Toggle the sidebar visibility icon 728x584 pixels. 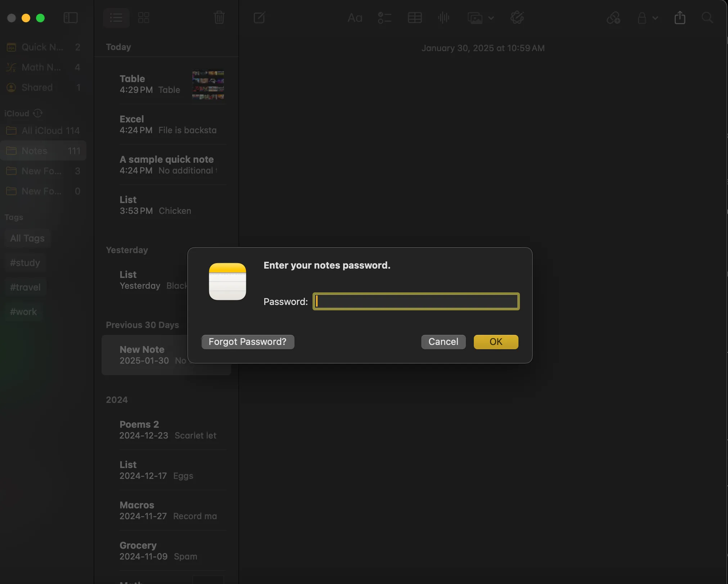(71, 18)
